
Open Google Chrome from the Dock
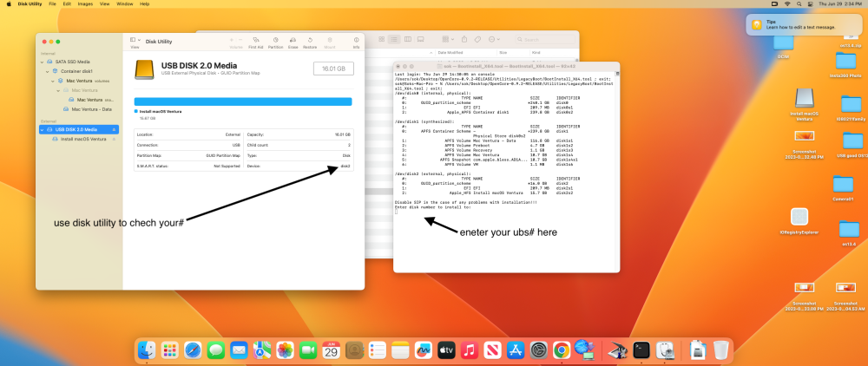pyautogui.click(x=562, y=350)
